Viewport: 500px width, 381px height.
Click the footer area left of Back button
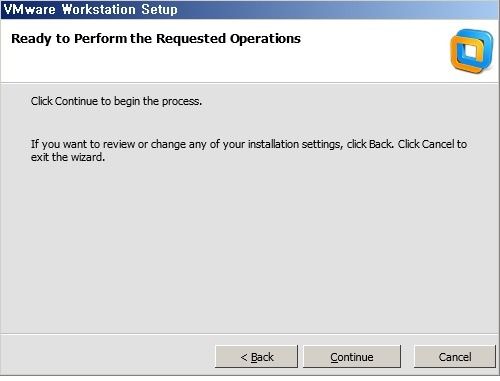click(x=108, y=357)
